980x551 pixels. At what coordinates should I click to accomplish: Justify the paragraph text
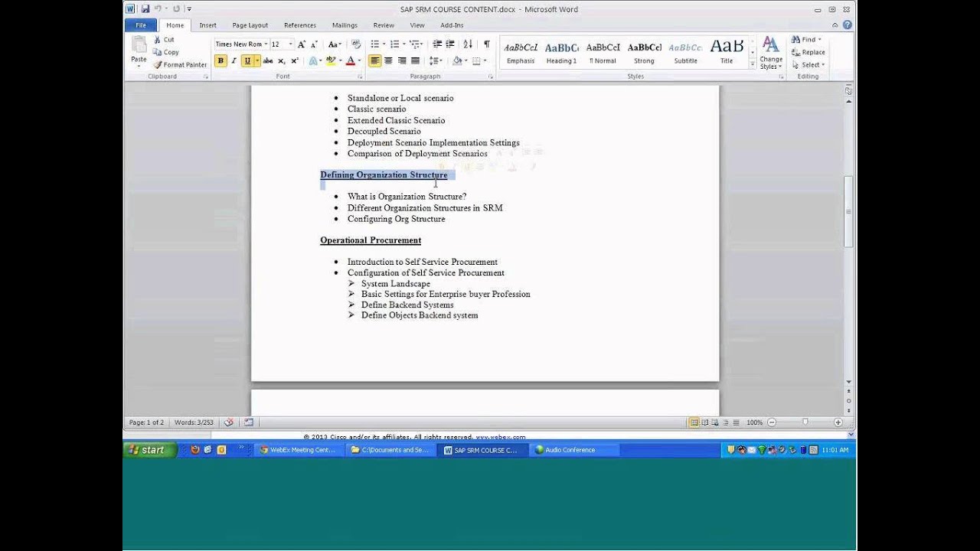click(415, 61)
